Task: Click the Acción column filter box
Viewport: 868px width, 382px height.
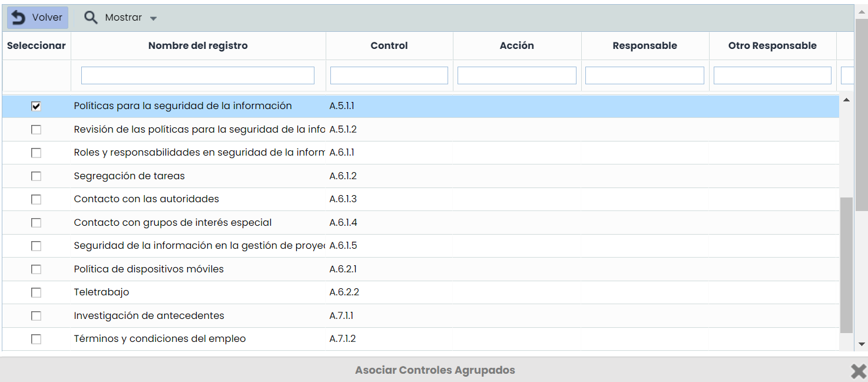Action: 516,75
